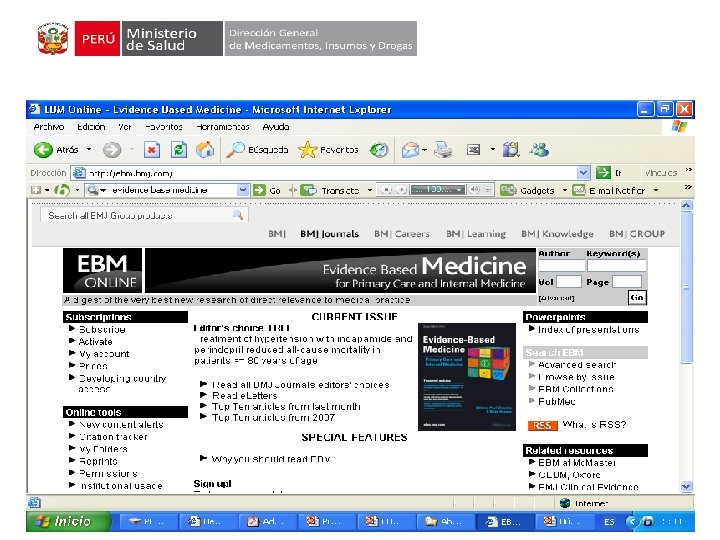Open New content alerts link
The width and height of the screenshot is (720, 540).
pyautogui.click(x=121, y=425)
